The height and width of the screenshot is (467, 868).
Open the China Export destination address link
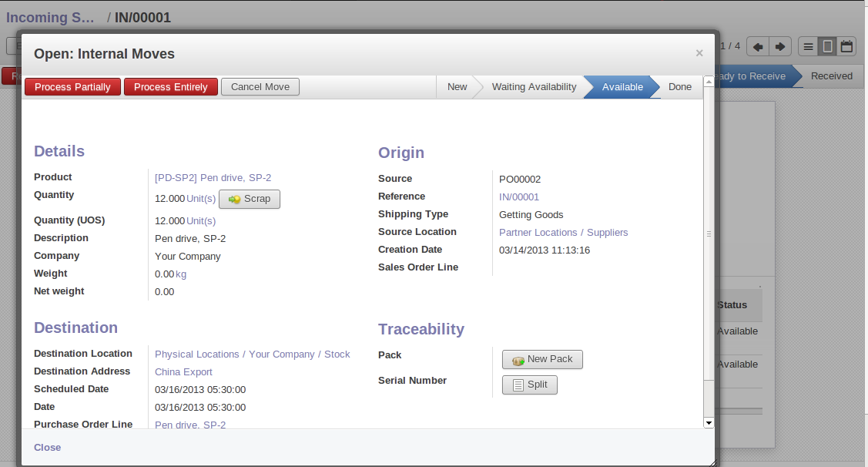coord(183,371)
